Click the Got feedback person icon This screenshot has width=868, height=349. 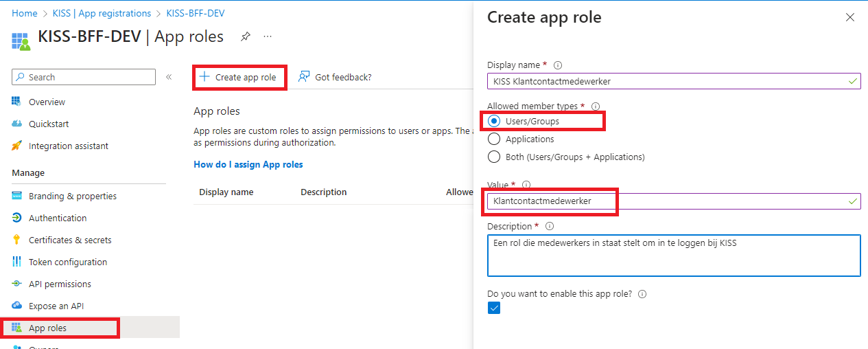click(304, 77)
